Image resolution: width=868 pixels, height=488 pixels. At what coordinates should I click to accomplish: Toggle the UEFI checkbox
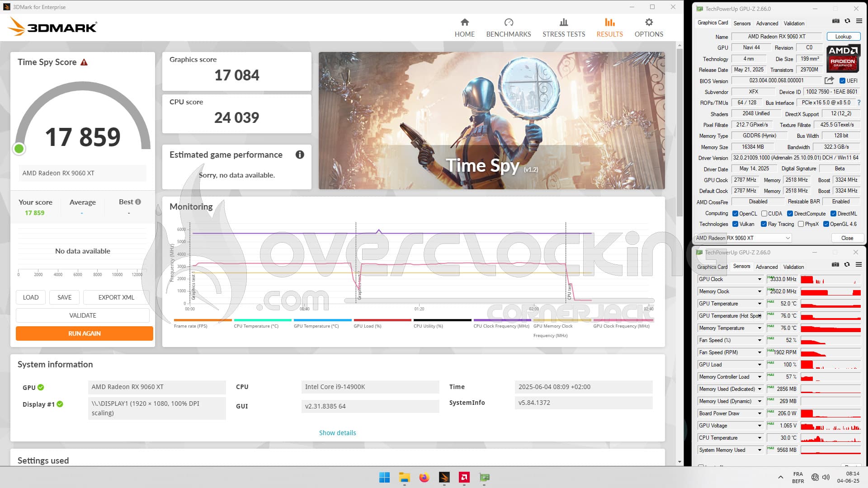click(842, 81)
